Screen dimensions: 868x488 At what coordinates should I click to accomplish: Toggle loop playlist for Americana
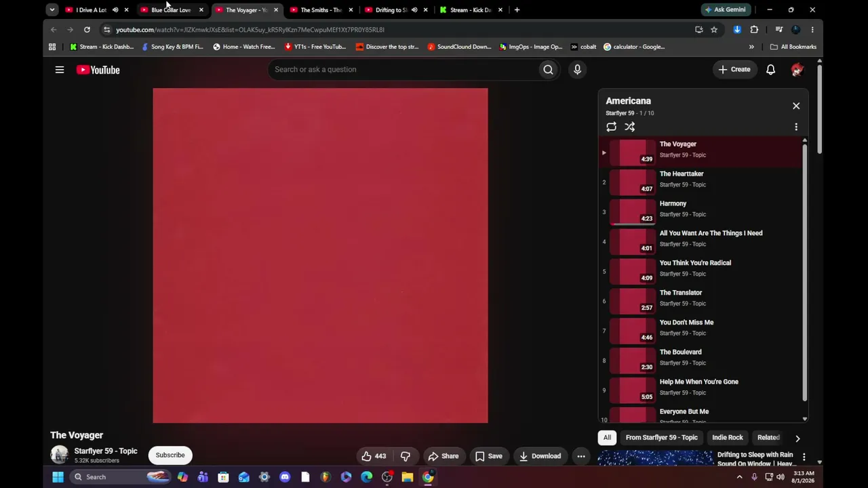611,127
